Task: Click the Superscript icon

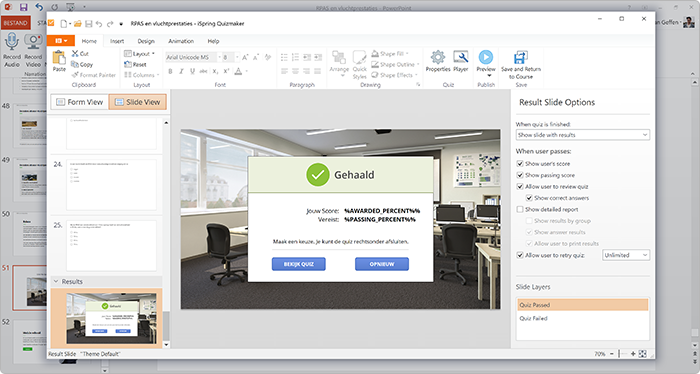Action: pyautogui.click(x=226, y=71)
